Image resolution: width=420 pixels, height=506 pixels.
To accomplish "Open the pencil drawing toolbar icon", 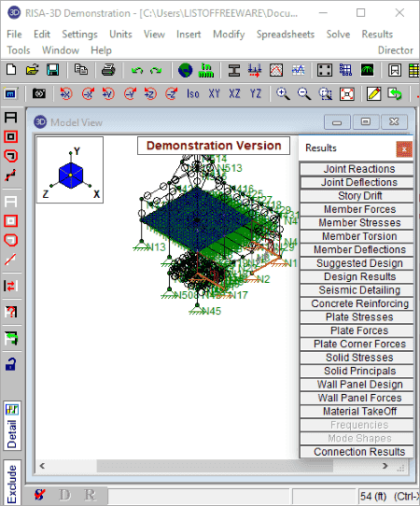I will pos(374,94).
